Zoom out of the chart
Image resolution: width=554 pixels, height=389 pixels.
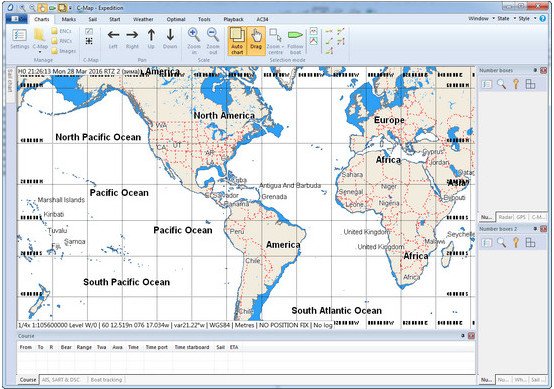coord(213,41)
